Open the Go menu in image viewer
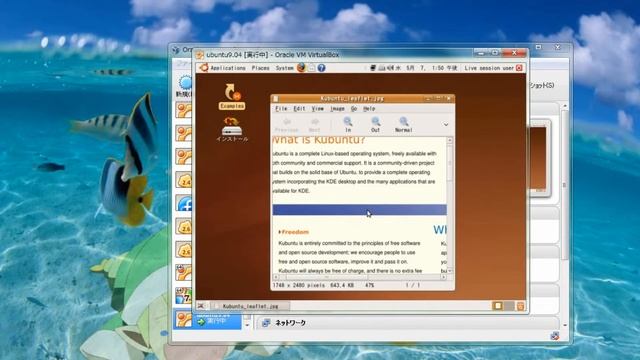 coord(354,109)
